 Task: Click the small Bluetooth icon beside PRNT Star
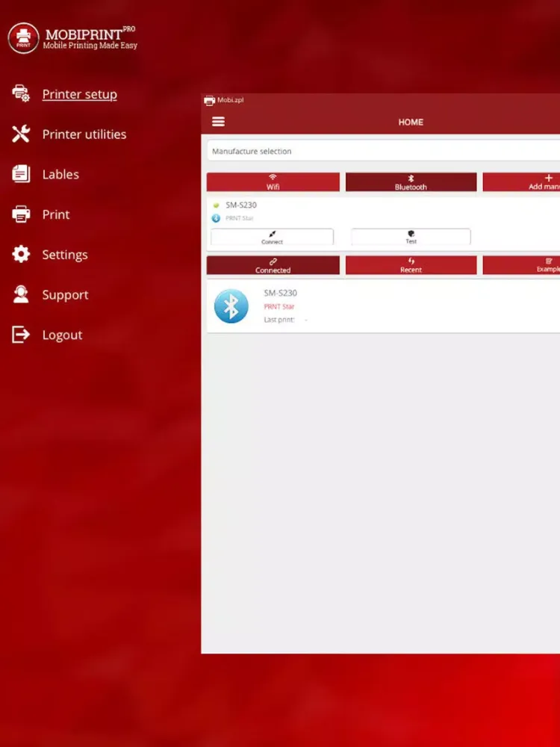pos(216,218)
